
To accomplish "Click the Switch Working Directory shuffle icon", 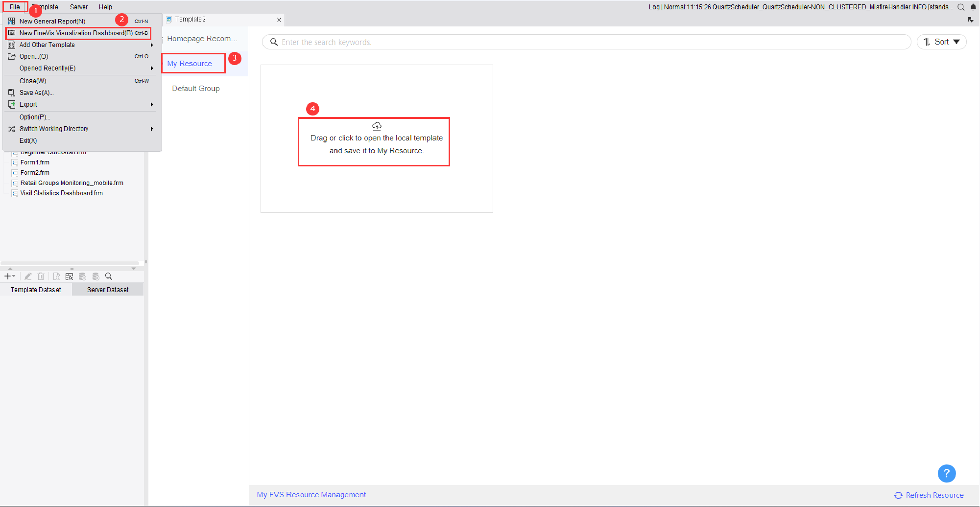I will pyautogui.click(x=12, y=129).
